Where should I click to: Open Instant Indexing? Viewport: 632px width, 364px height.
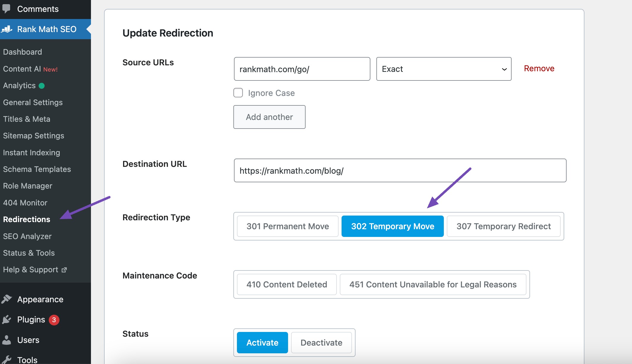(32, 153)
